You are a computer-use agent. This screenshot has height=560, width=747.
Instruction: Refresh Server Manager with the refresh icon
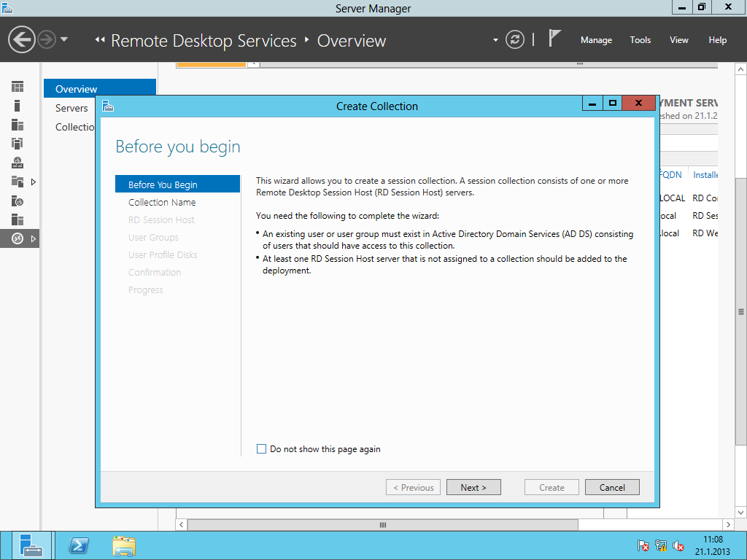click(x=515, y=39)
